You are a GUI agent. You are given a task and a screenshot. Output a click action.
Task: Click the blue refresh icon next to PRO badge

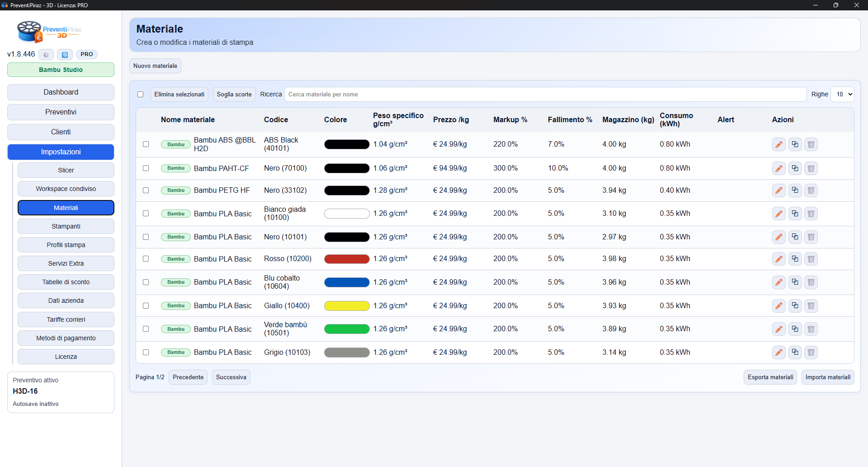click(x=65, y=55)
